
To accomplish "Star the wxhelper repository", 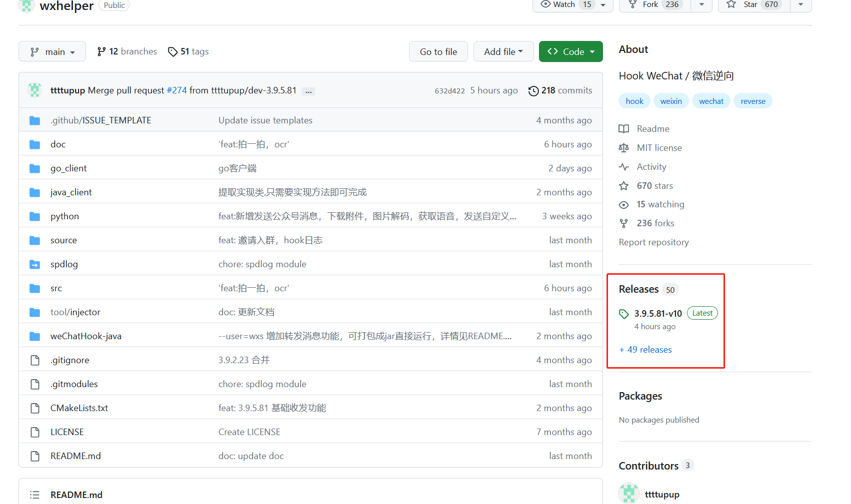I will click(x=752, y=4).
